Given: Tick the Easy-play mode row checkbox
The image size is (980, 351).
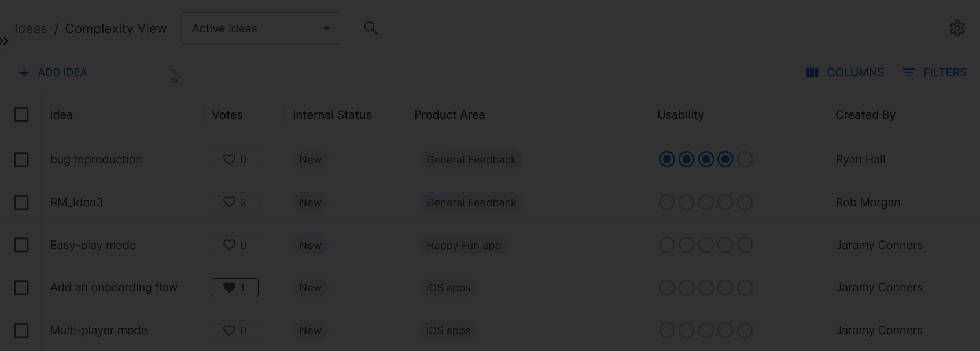Looking at the screenshot, I should pyautogui.click(x=21, y=245).
